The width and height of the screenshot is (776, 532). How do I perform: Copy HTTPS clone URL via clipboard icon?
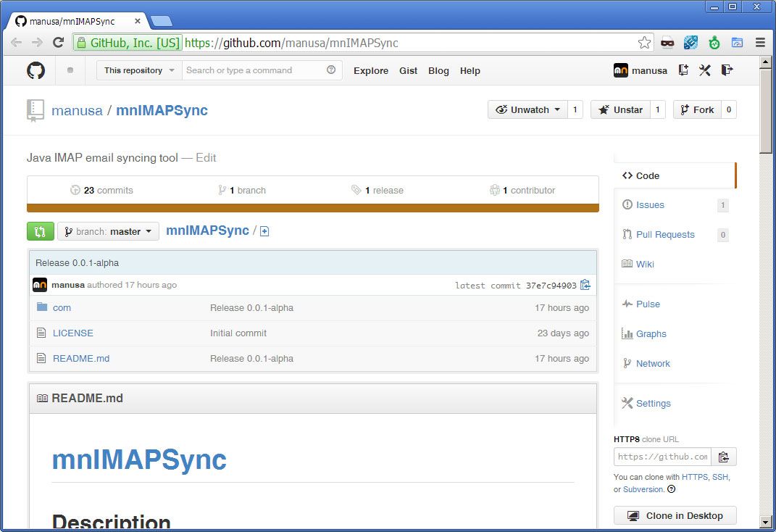724,456
